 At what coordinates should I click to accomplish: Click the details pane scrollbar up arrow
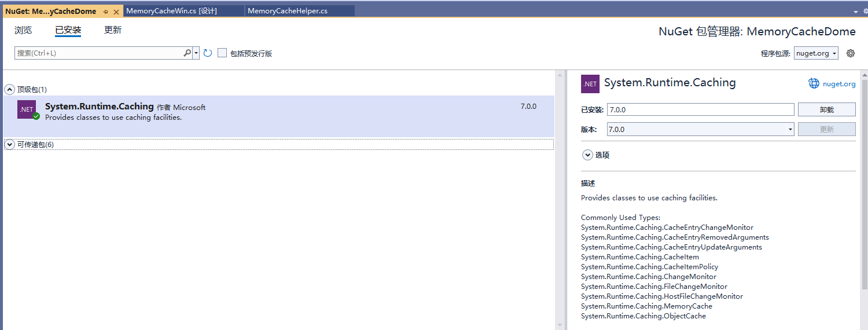865,75
